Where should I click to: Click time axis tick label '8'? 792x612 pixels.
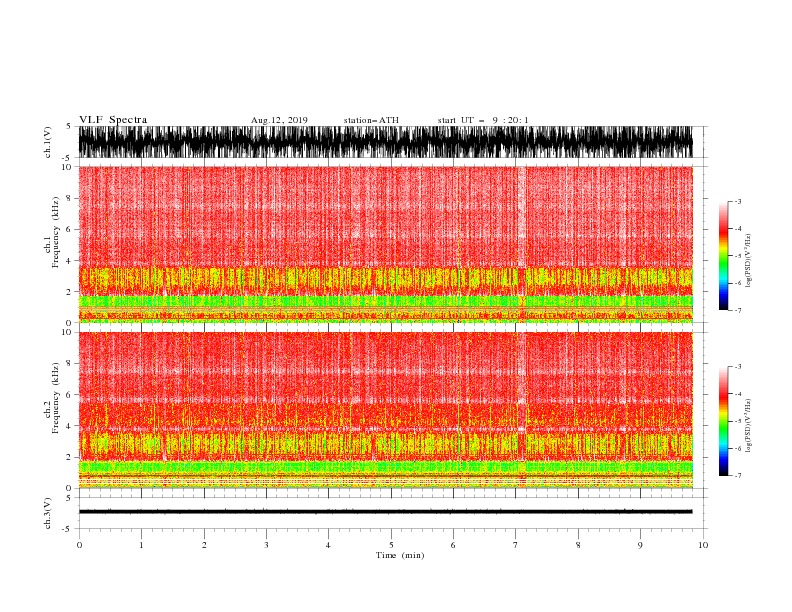(x=578, y=545)
